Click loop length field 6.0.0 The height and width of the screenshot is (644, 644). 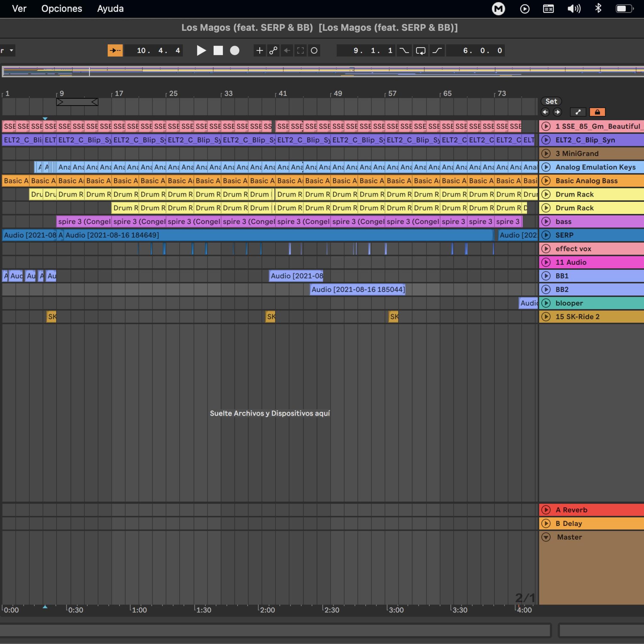(x=475, y=50)
